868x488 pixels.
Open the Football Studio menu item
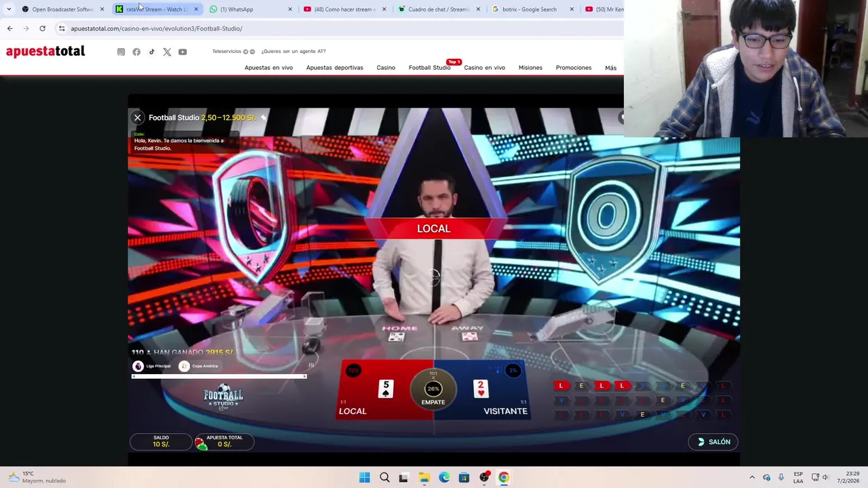point(429,68)
